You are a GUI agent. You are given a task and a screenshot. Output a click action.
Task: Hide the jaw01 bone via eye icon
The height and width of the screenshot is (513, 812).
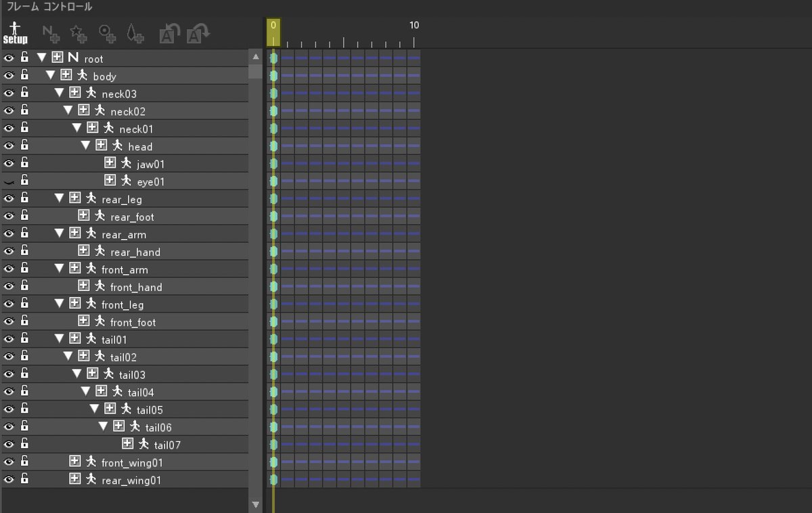(x=9, y=164)
